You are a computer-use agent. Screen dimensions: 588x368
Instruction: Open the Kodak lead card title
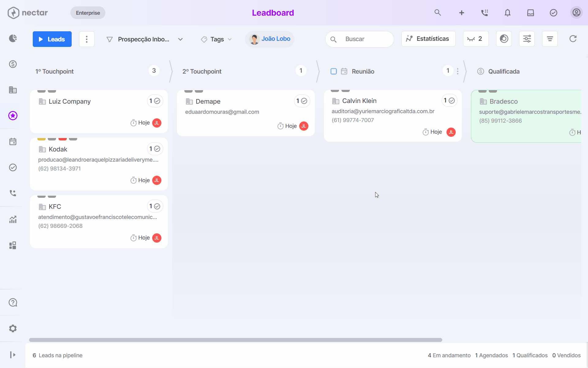point(58,149)
